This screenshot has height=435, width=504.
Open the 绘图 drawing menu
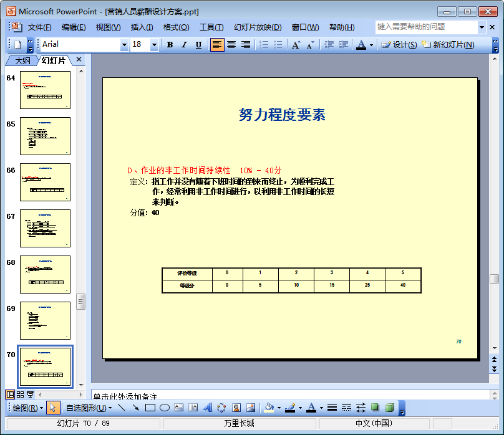click(27, 408)
